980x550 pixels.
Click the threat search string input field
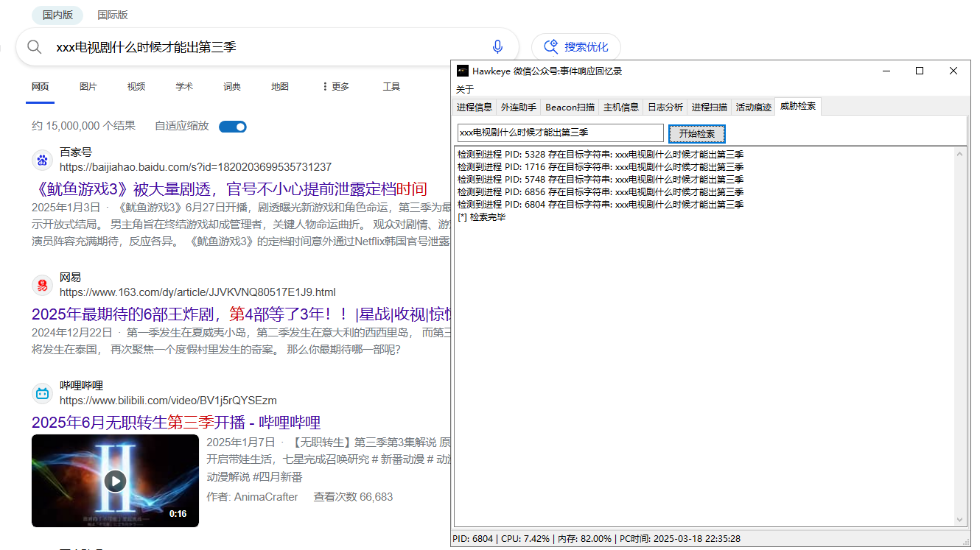point(560,133)
